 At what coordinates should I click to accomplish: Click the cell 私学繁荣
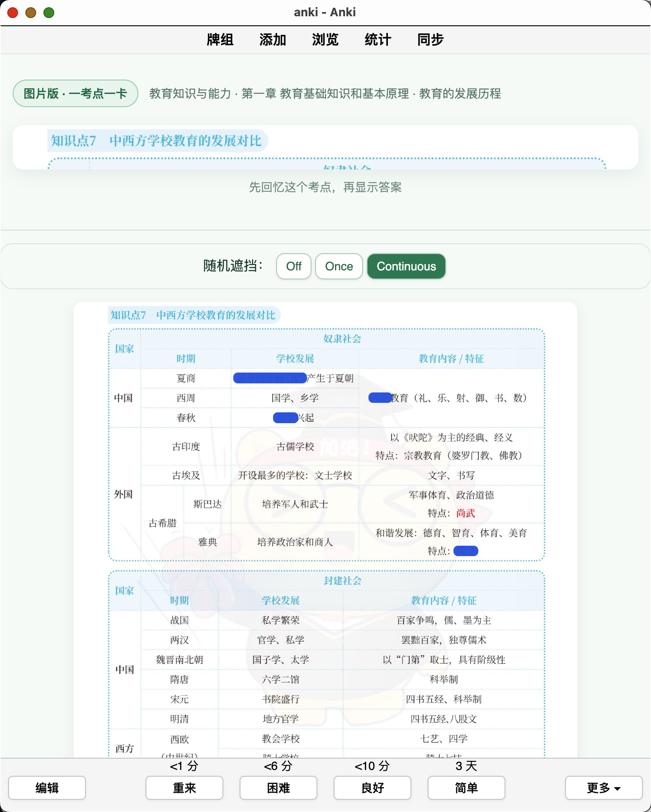pyautogui.click(x=281, y=620)
